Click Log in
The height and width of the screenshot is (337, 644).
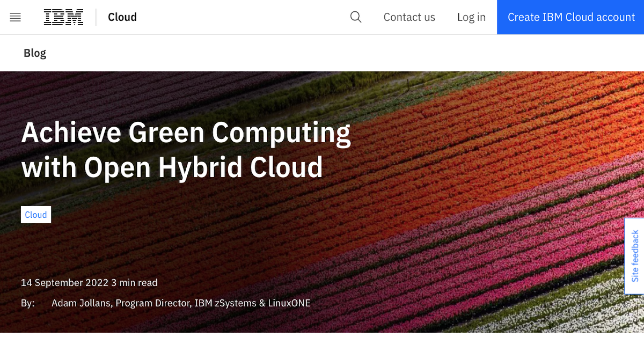[x=471, y=17]
